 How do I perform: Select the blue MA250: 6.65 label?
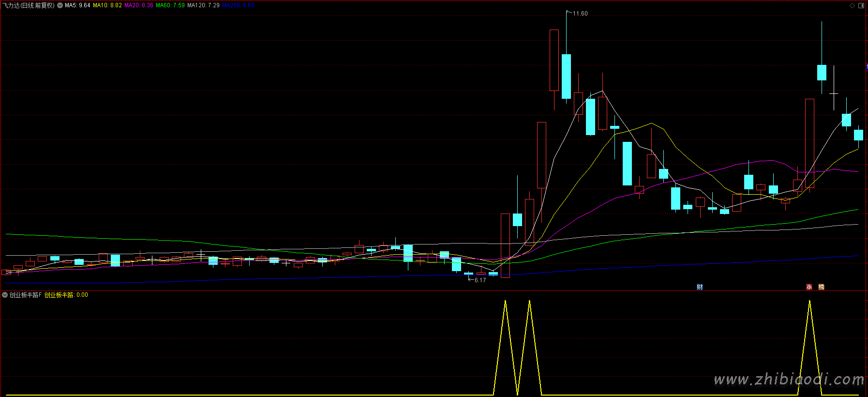click(239, 5)
